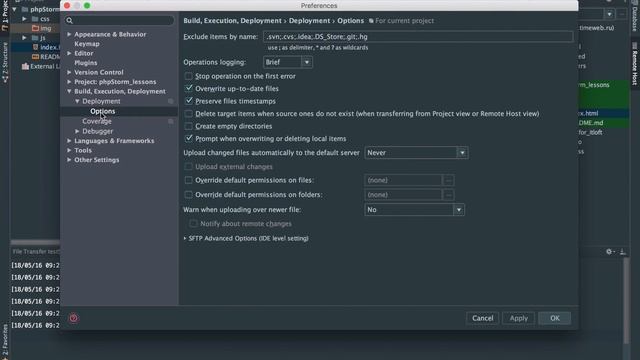Expand SFTP Advanced Options section
640x360 pixels.
[185, 238]
